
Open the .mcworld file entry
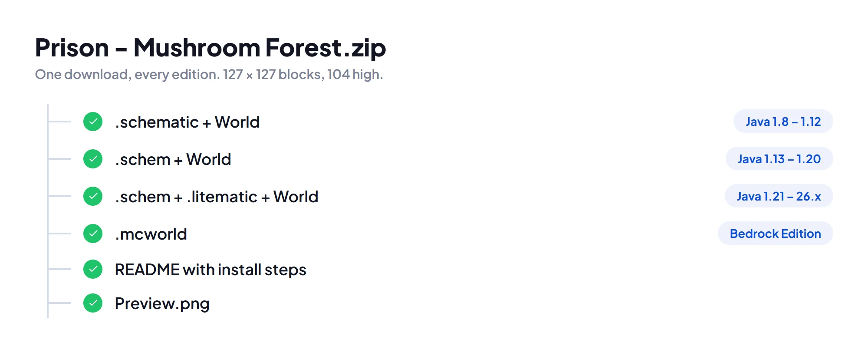coord(151,234)
